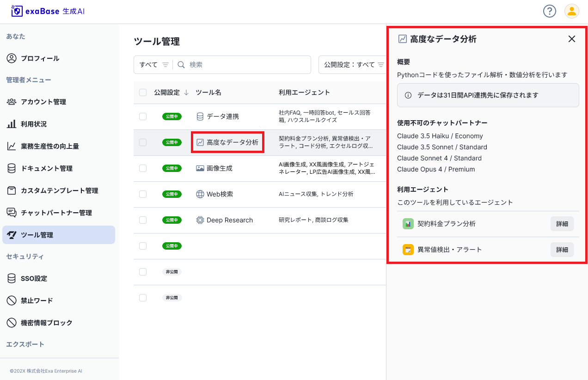This screenshot has height=380, width=588.
Task: Check the Web検索 row checkbox
Action: click(x=143, y=194)
